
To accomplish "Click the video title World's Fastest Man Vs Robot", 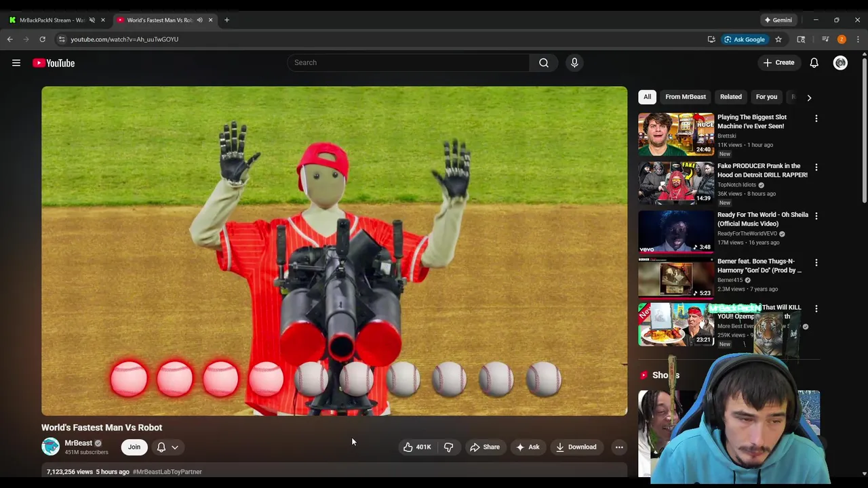I will [102, 428].
